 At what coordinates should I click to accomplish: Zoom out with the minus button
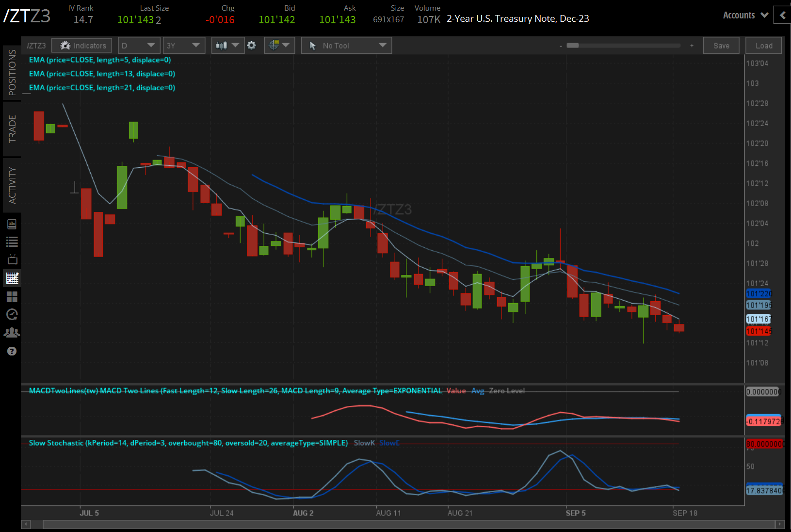[x=561, y=46]
